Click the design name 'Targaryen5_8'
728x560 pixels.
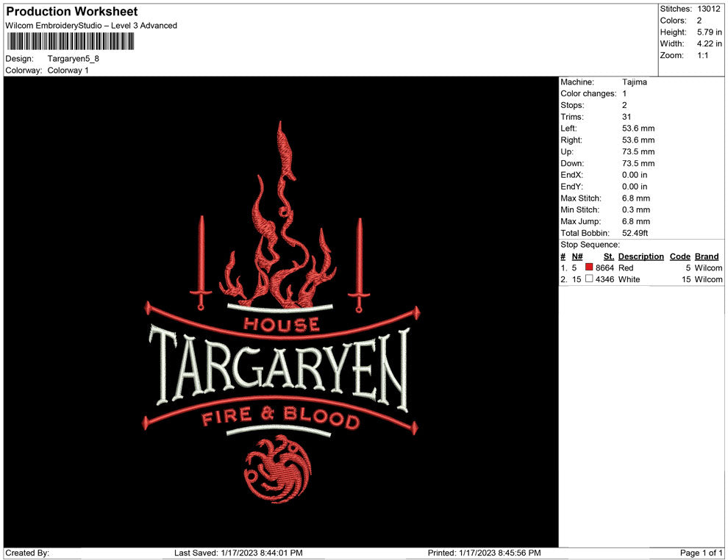pyautogui.click(x=74, y=59)
